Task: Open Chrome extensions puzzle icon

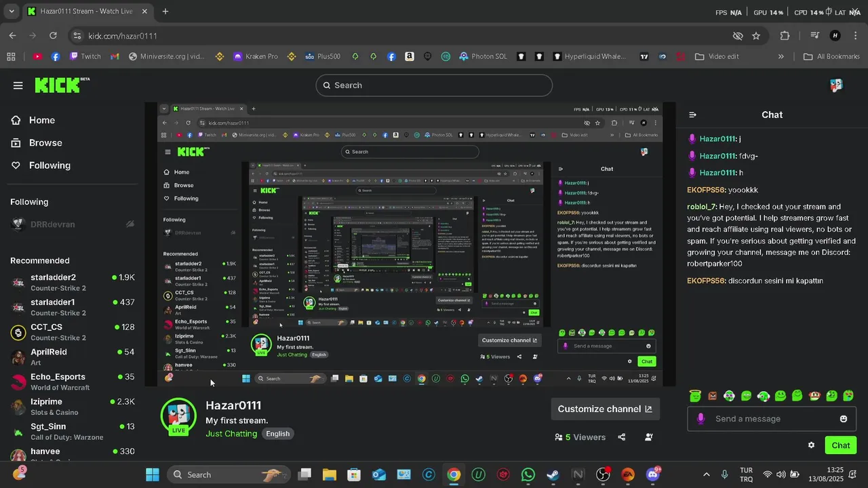Action: (x=785, y=36)
